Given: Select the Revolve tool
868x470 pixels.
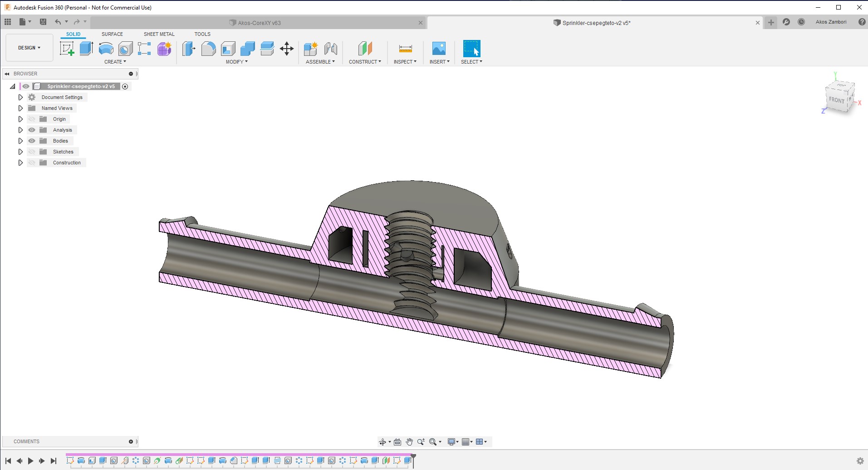Looking at the screenshot, I should (106, 49).
